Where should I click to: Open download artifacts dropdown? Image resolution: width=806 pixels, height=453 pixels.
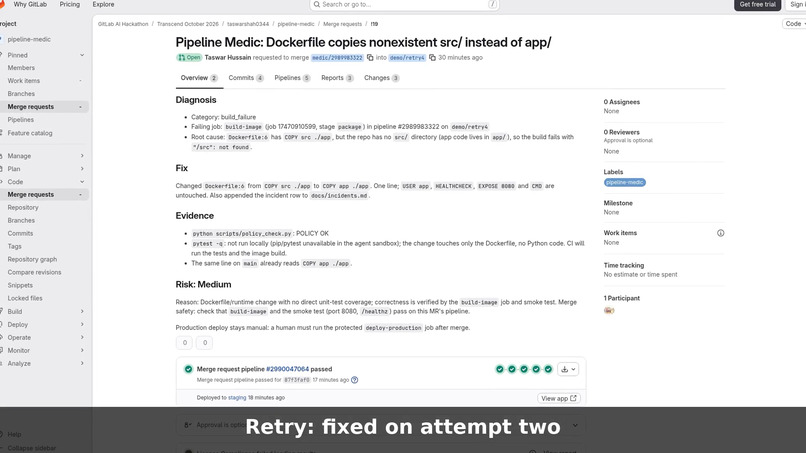pos(568,369)
